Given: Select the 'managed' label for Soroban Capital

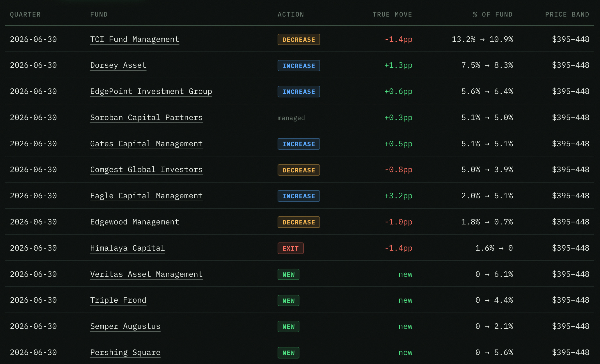Looking at the screenshot, I should pos(291,118).
